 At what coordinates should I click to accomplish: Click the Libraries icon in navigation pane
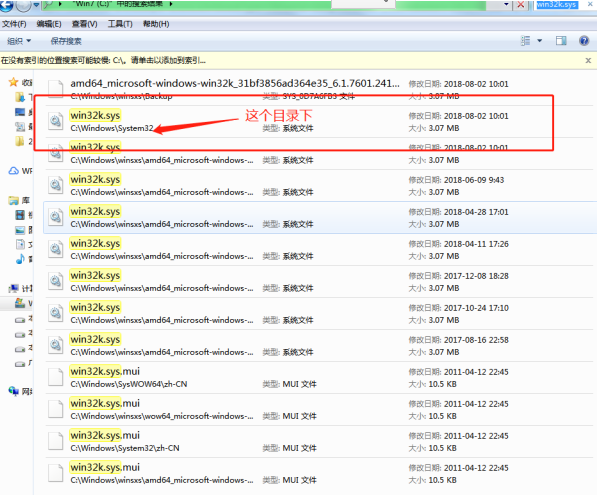pos(14,200)
